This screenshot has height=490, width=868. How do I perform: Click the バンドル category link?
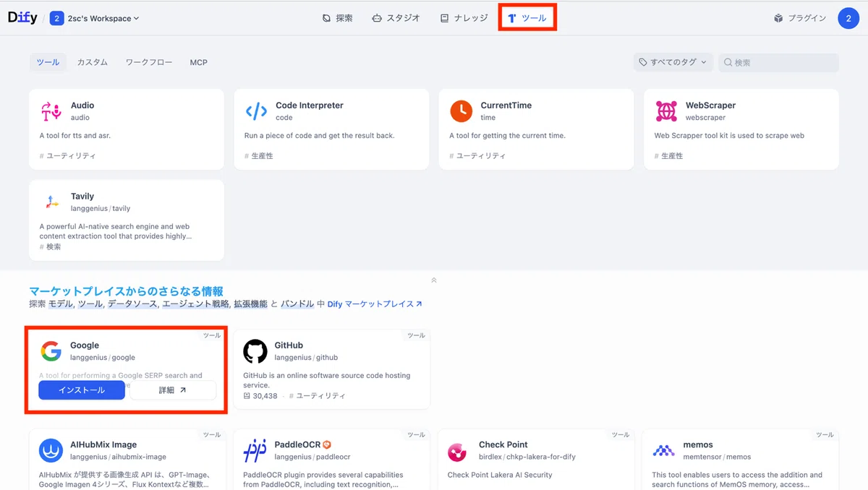297,304
